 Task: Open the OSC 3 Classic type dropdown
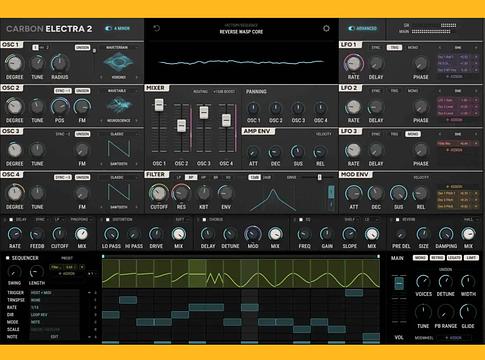click(119, 134)
